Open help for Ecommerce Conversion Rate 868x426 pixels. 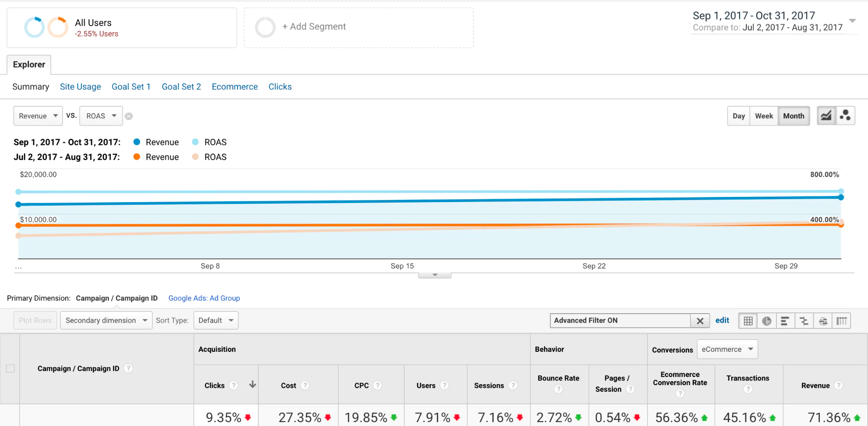click(680, 393)
